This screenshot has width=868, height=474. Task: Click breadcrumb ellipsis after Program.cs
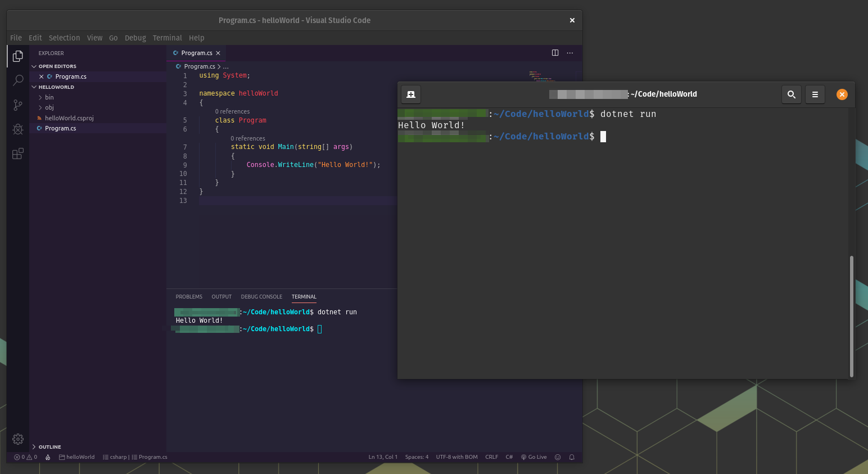pos(225,66)
